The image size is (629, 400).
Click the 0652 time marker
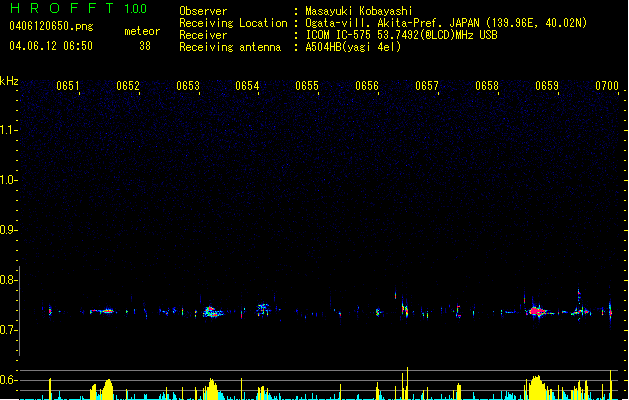pyautogui.click(x=128, y=86)
